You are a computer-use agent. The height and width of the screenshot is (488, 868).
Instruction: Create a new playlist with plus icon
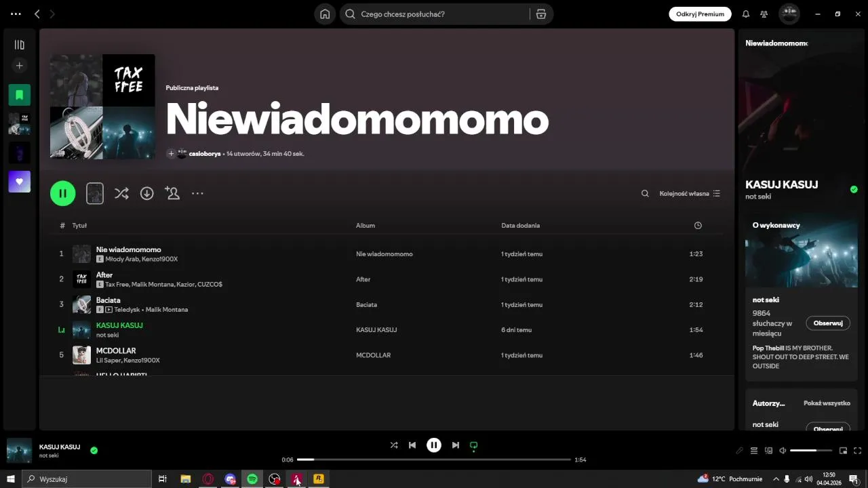point(20,66)
